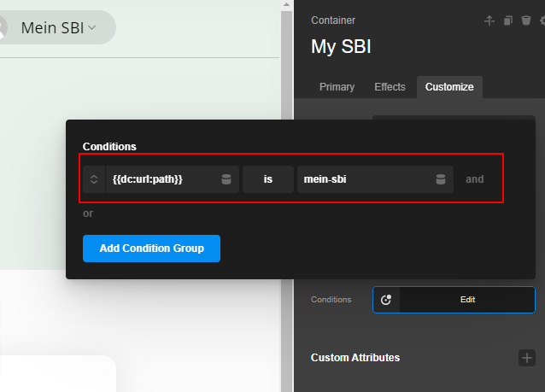The image size is (545, 392).
Task: Open dynamic content picker for mein-sbi field
Action: (441, 179)
